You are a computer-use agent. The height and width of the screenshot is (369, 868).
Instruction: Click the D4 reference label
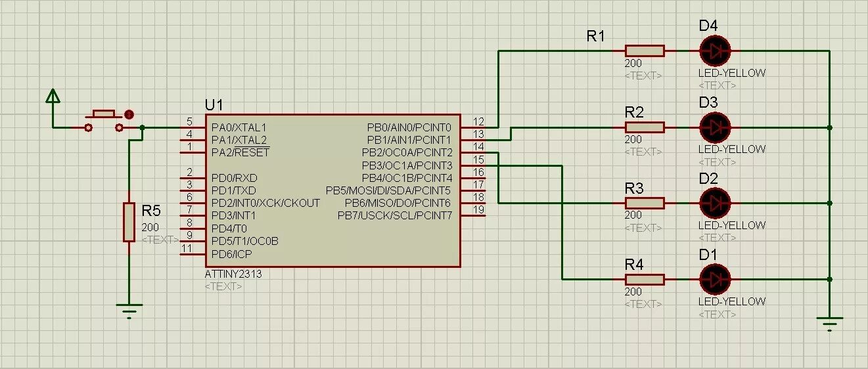708,26
